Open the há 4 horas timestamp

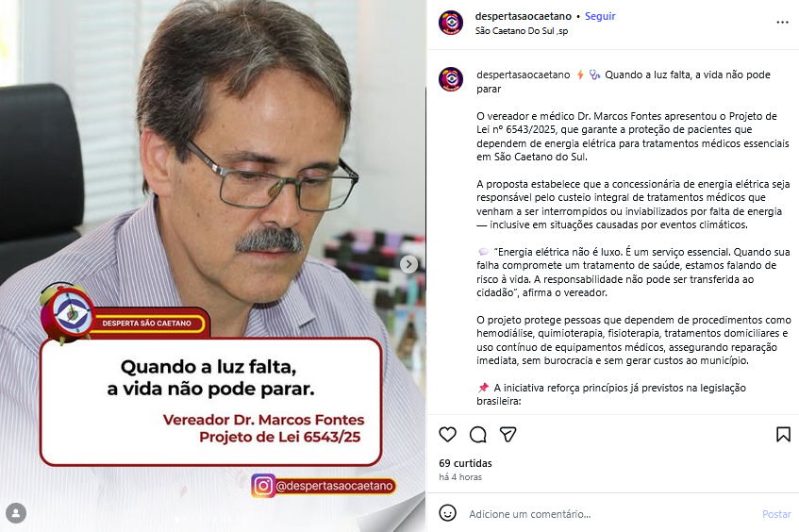460,477
